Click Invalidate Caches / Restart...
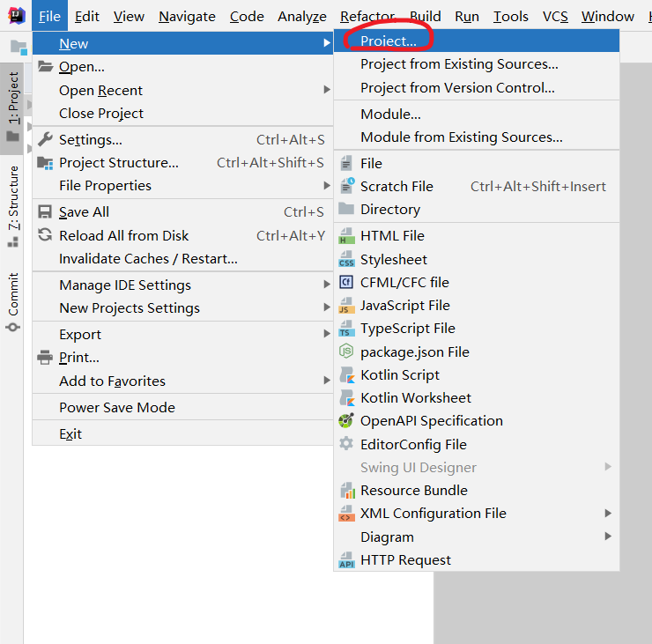 pos(183,259)
